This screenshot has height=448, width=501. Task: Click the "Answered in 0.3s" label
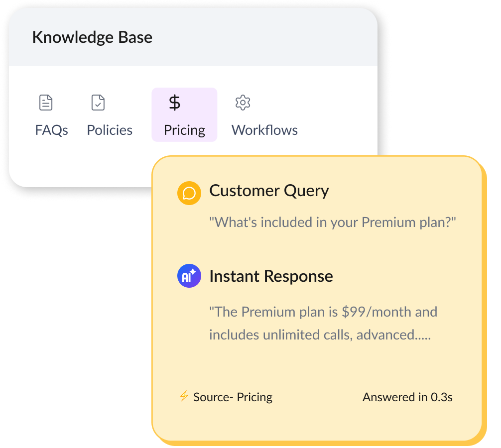click(x=407, y=397)
